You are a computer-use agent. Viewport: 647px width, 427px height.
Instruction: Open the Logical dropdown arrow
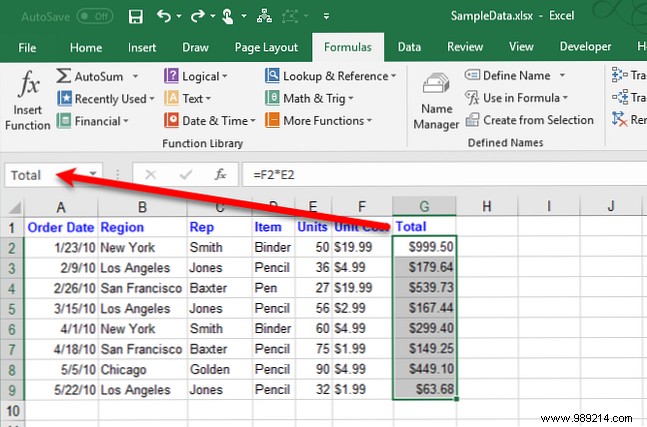[224, 76]
